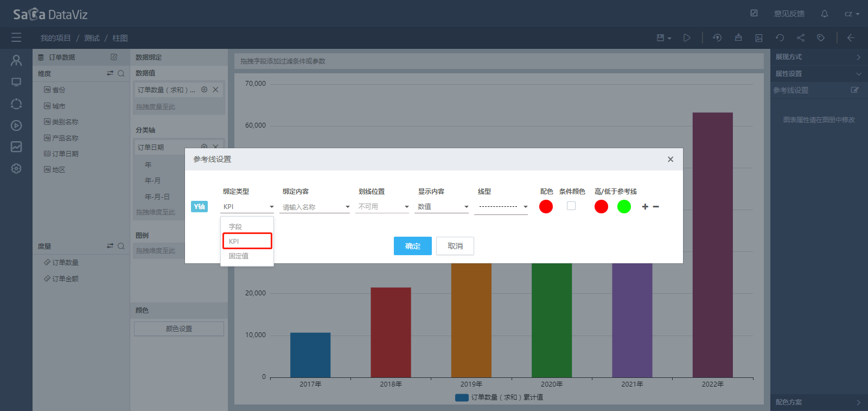Expand the 配色方案 section
This screenshot has width=868, height=411.
click(819, 402)
